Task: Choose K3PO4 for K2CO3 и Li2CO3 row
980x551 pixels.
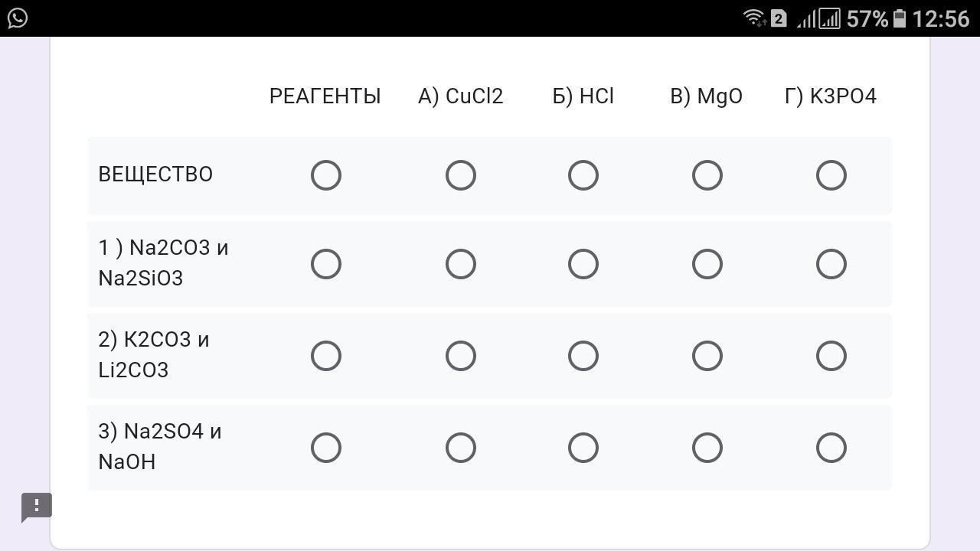Action: coord(831,356)
